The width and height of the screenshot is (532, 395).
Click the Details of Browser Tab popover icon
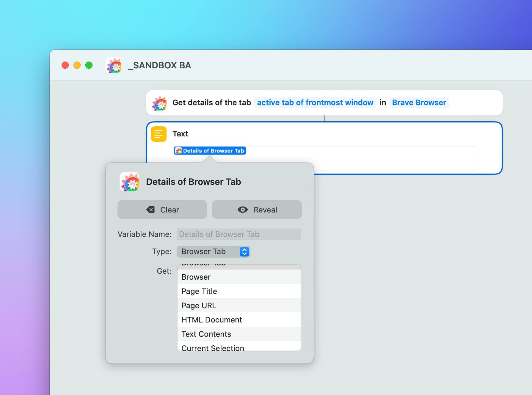(x=129, y=182)
